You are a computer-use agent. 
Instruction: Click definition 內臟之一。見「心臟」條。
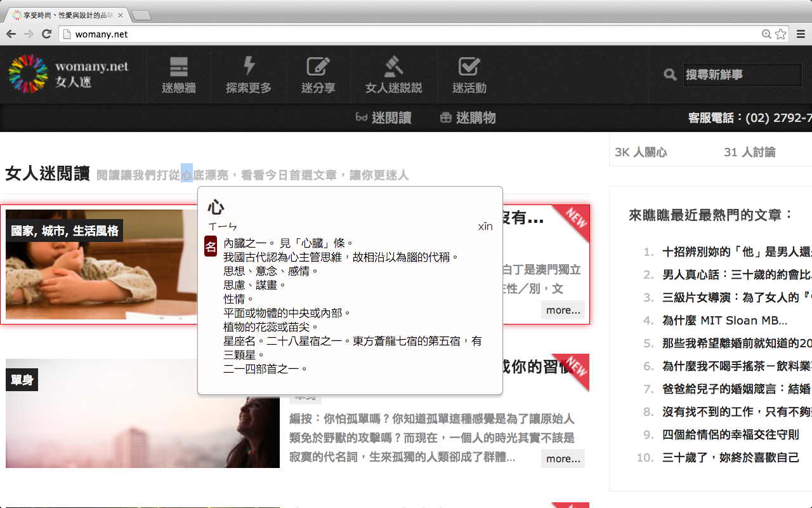(x=289, y=243)
